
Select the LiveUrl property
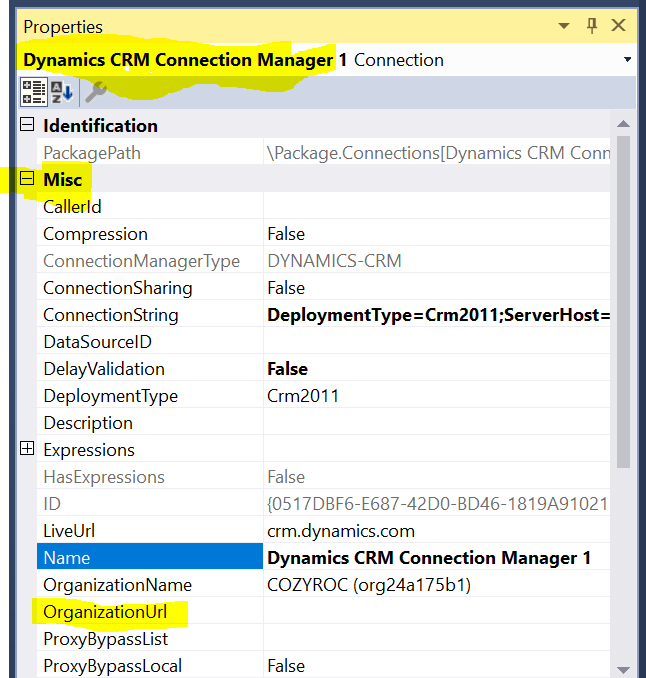(150, 531)
